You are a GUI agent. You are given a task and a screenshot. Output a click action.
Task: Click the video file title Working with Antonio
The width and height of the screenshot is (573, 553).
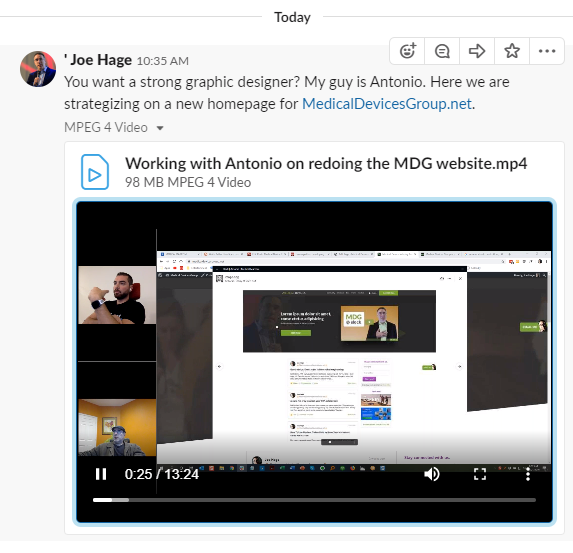pyautogui.click(x=326, y=163)
